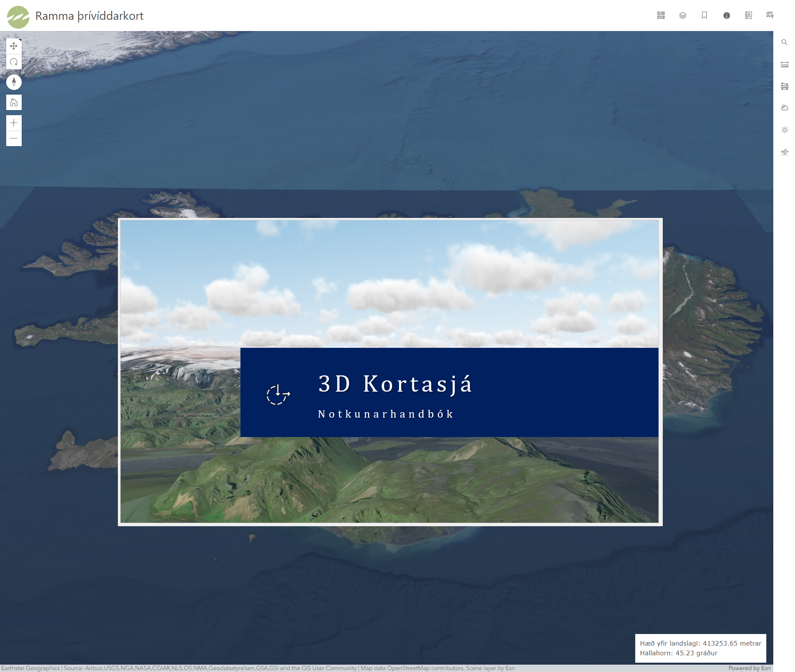795x672 pixels.
Task: Click the Notkunarhandbók subtitle
Action: click(x=385, y=414)
